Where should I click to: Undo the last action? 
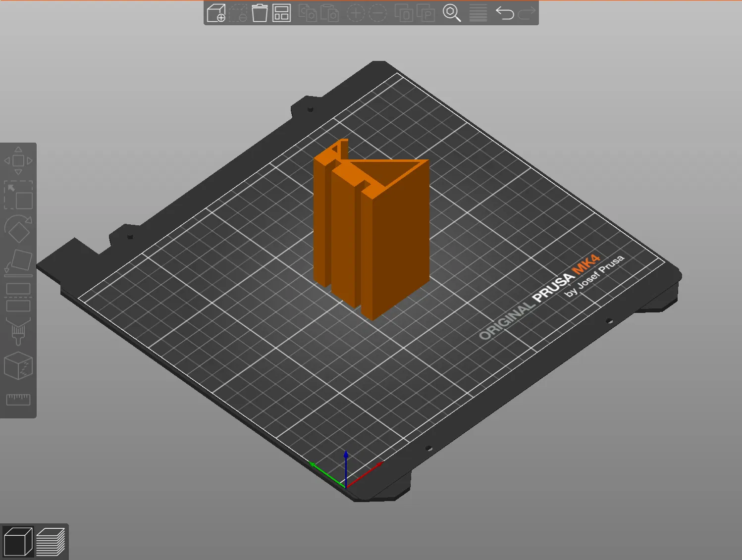pos(504,13)
